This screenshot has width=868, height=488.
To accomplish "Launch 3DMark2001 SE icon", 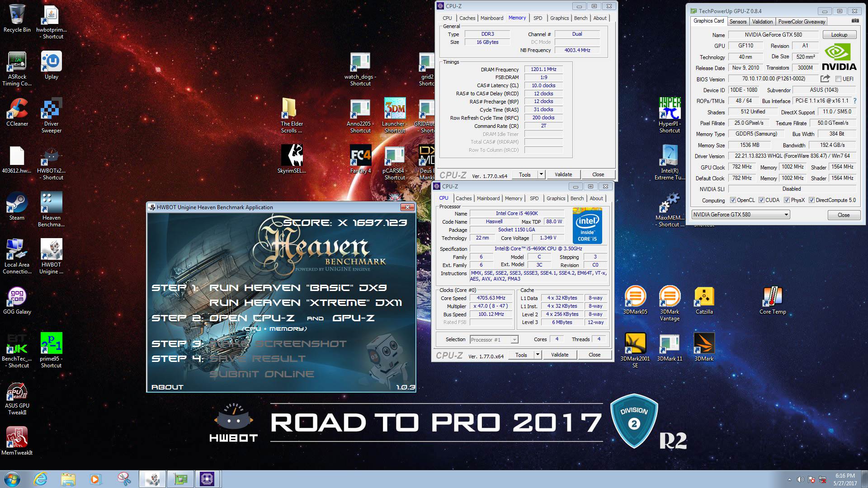I will pyautogui.click(x=635, y=350).
